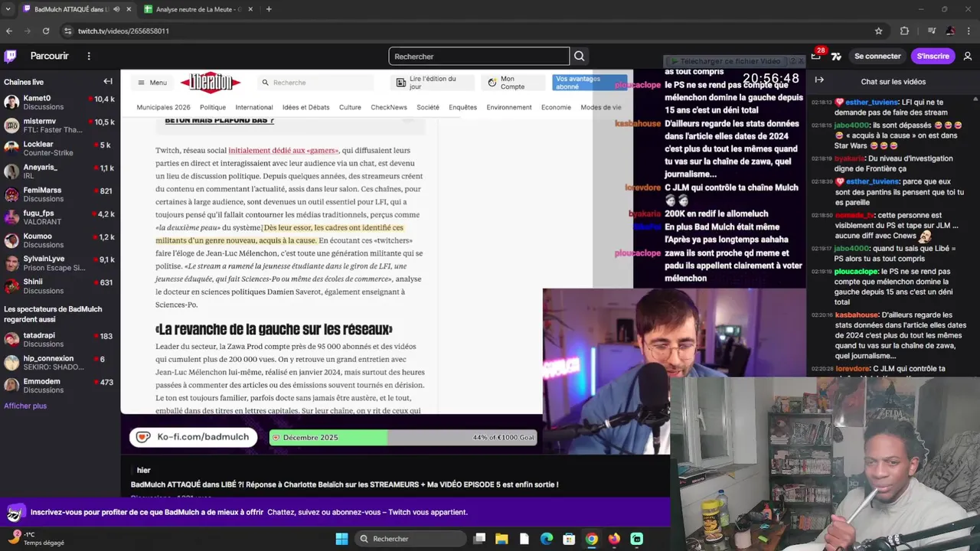Close the Analyse neutre de La Meute tab

250,9
